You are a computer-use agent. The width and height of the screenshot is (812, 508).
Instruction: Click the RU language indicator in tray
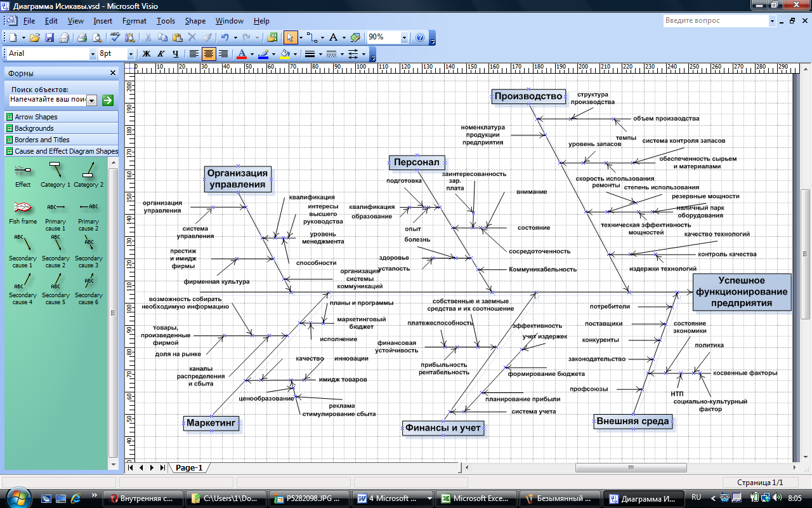pos(697,497)
